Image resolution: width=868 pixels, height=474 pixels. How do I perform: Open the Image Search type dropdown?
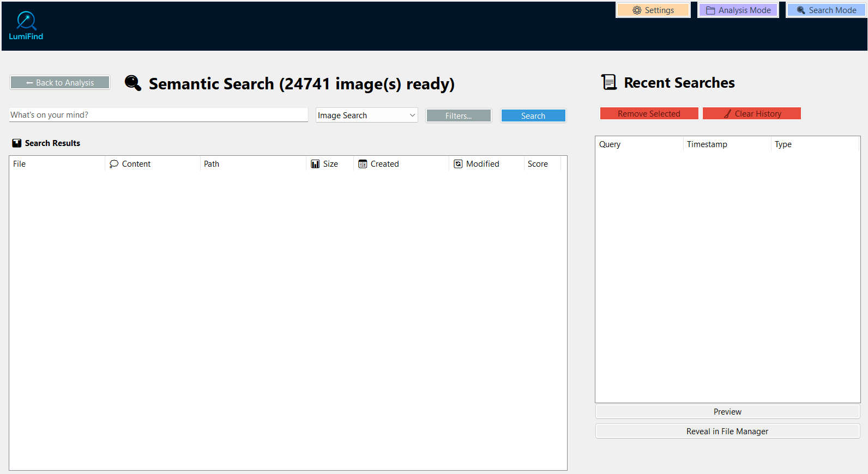[x=366, y=116]
